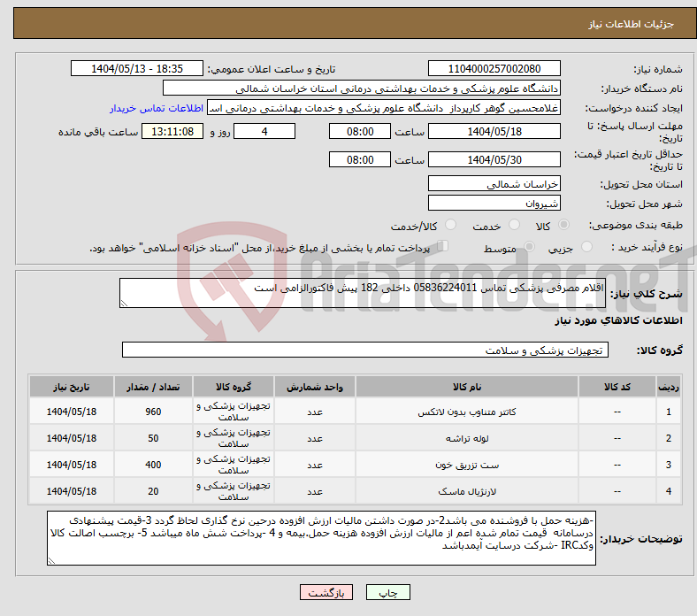Click the item name ست تزریق خون

tap(467, 465)
